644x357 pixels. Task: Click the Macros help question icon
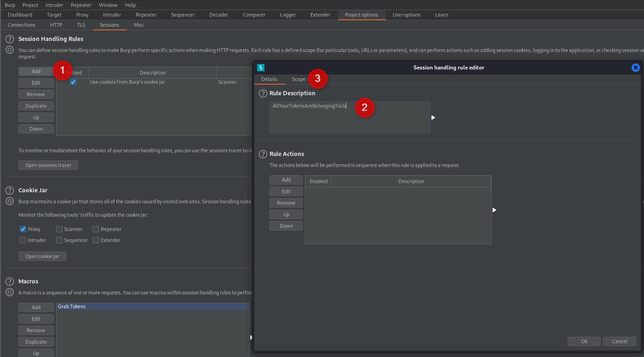(x=9, y=281)
